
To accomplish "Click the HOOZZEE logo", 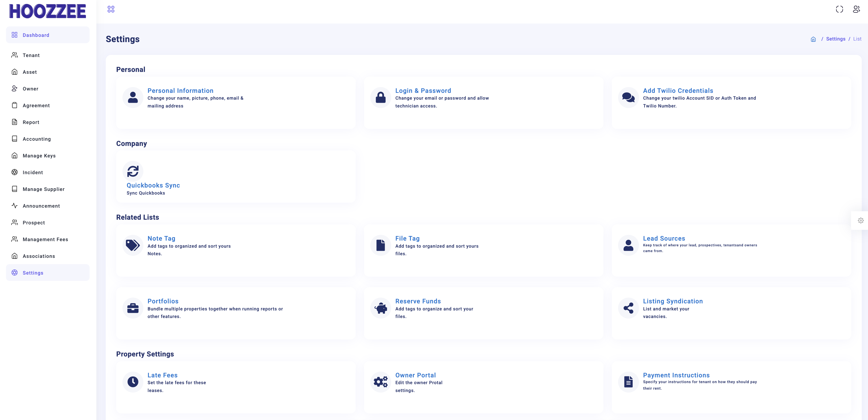I will [48, 12].
